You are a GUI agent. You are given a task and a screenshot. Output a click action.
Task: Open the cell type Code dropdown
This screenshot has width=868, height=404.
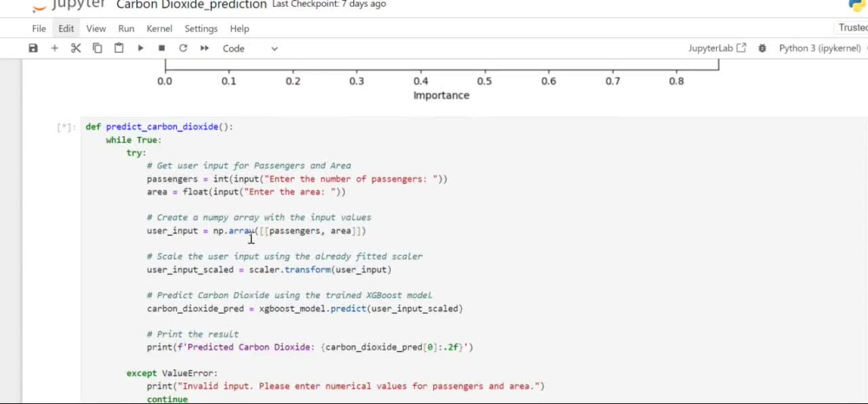(x=250, y=49)
